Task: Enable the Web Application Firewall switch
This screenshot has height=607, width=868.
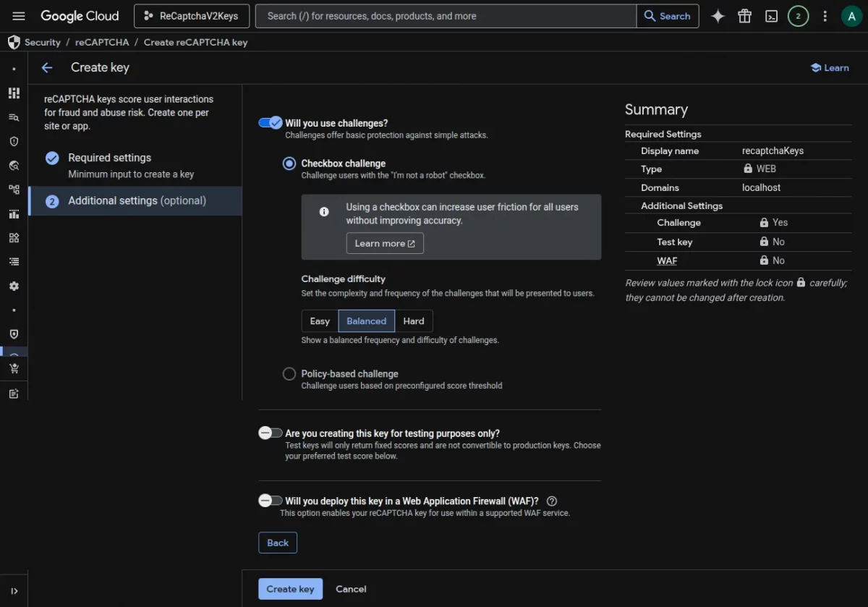Action: click(x=271, y=501)
